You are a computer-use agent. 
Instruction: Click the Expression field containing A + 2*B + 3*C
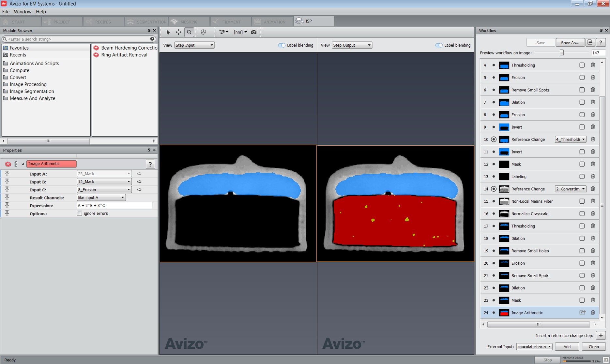[114, 205]
